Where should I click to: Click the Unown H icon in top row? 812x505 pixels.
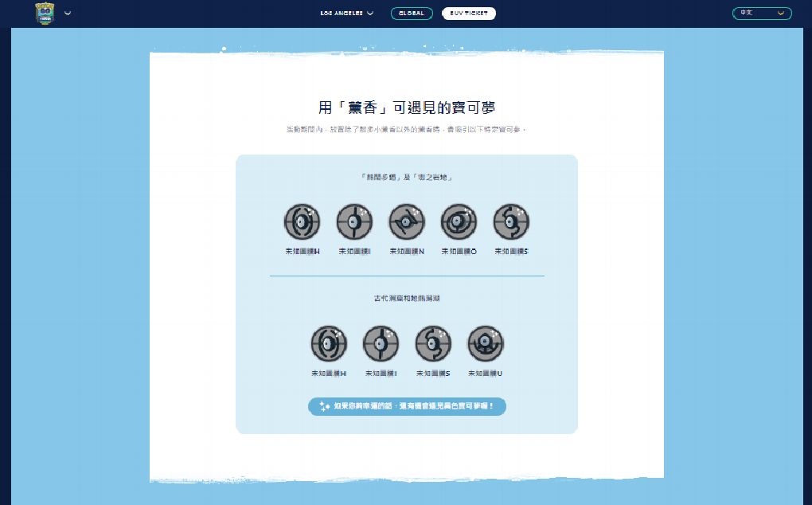[302, 221]
